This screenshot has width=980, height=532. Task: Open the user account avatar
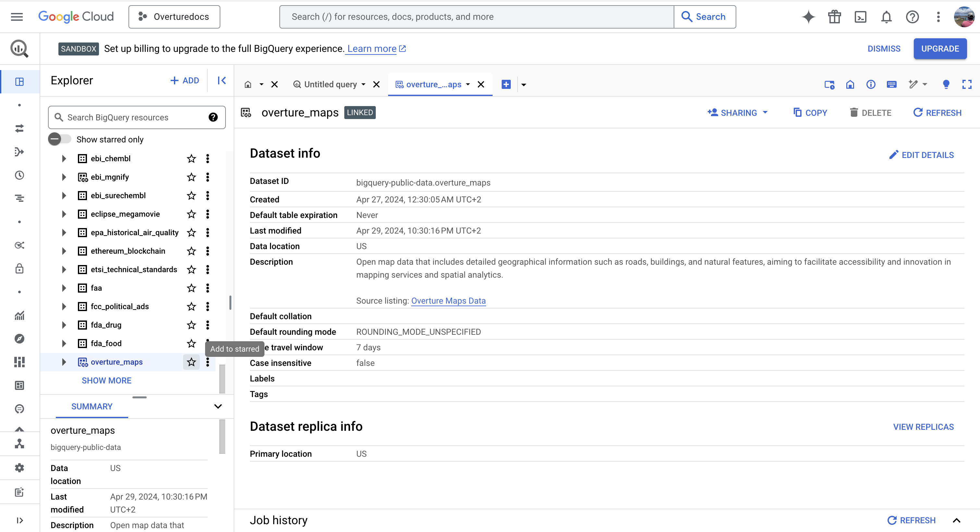pyautogui.click(x=964, y=17)
